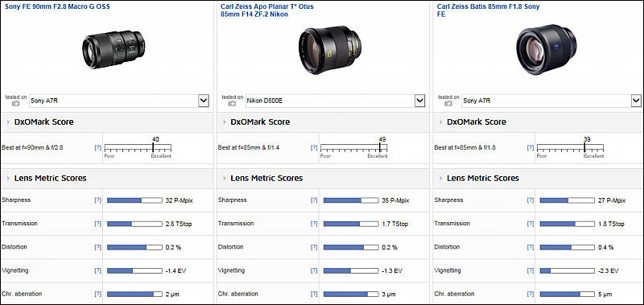
Task: Click the Chr. aberration bar reading 2 µm
Action: (x=134, y=294)
